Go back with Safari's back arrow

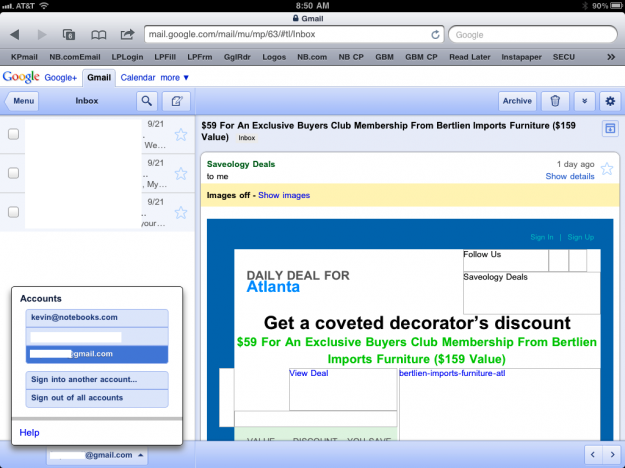tap(15, 35)
